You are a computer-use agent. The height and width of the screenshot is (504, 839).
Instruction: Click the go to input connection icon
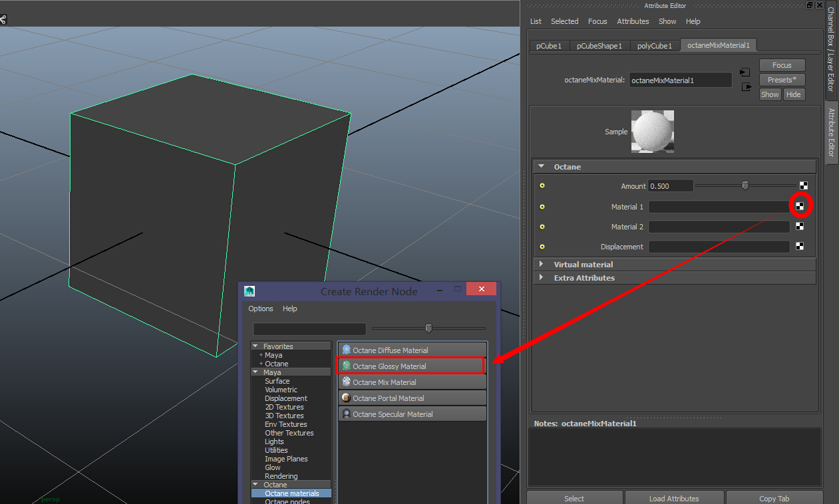[x=745, y=72]
